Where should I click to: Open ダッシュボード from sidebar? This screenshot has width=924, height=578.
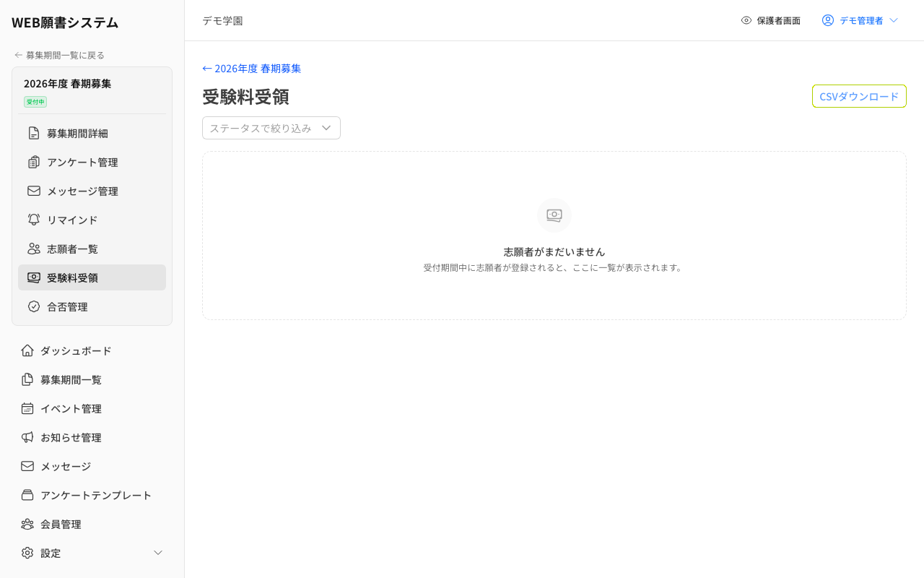click(92, 350)
